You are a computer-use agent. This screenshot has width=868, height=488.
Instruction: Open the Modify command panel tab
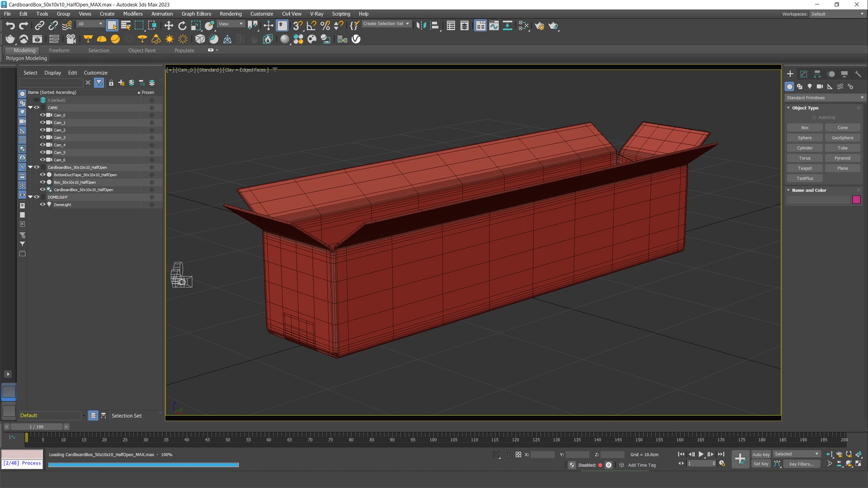(x=803, y=74)
